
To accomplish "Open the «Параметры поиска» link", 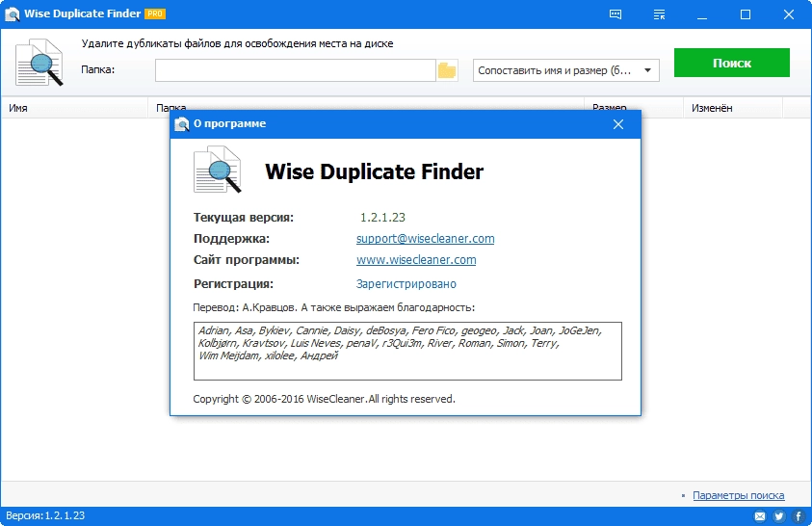I will [739, 495].
